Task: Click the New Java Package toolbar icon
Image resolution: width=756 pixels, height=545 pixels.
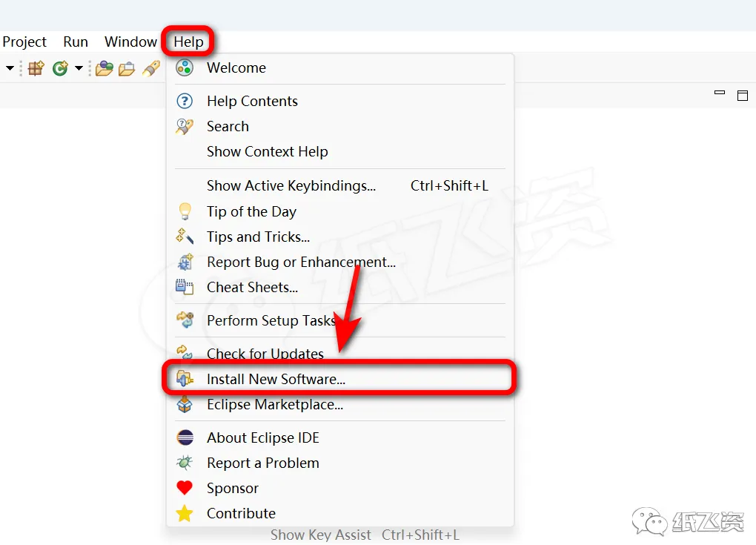Action: (x=36, y=68)
